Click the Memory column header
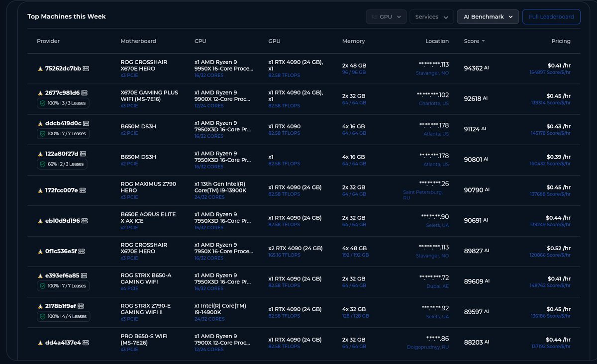This screenshot has height=364, width=597. (x=353, y=41)
